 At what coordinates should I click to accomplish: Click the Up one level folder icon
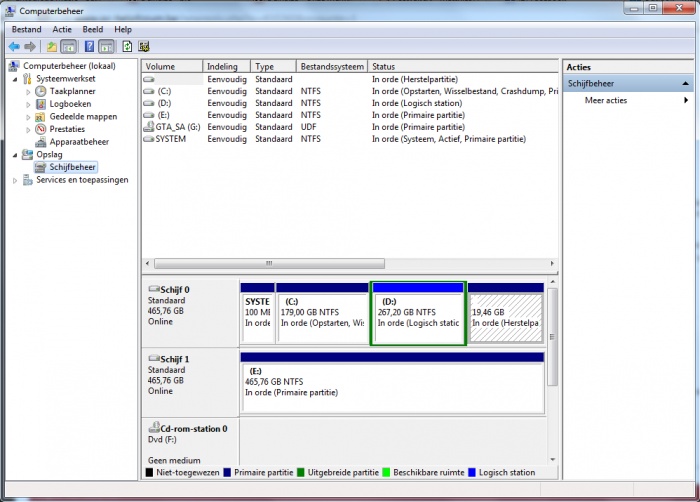pyautogui.click(x=51, y=46)
